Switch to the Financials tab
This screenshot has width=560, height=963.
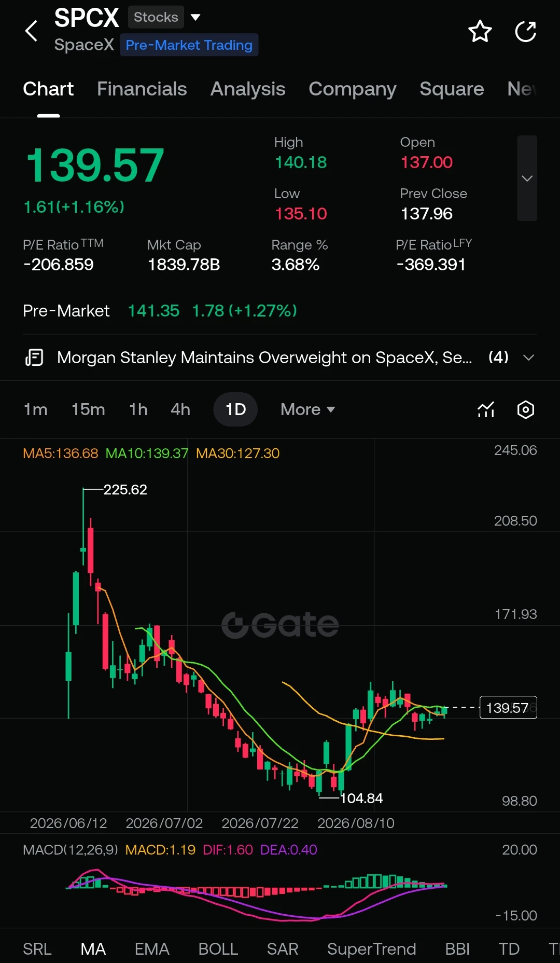[142, 89]
